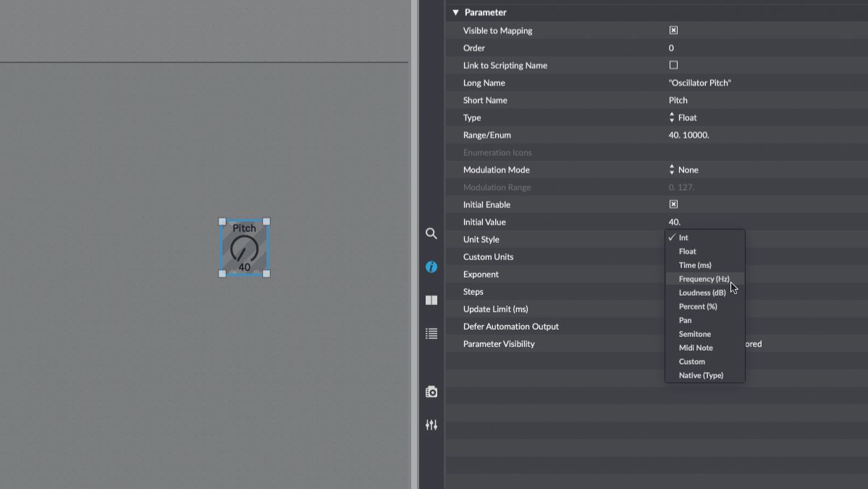
Task: Select the Pitch knob widget on the canvas
Action: click(244, 247)
